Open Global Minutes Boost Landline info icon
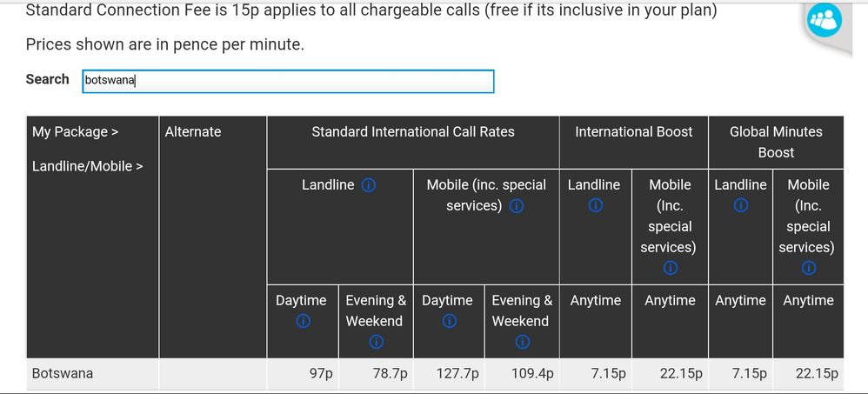Screen dimensions: 868x394 point(741,206)
